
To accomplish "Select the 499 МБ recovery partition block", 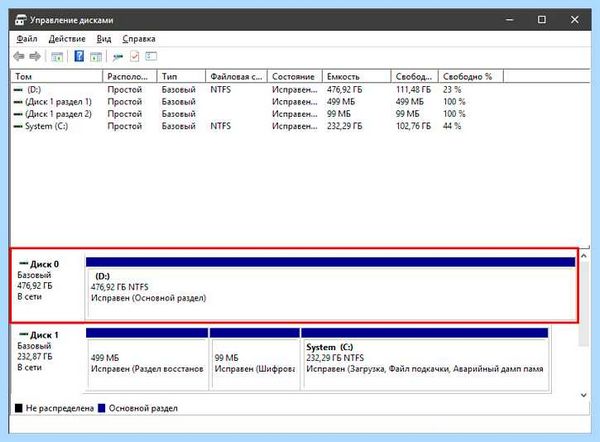I will pyautogui.click(x=147, y=359).
